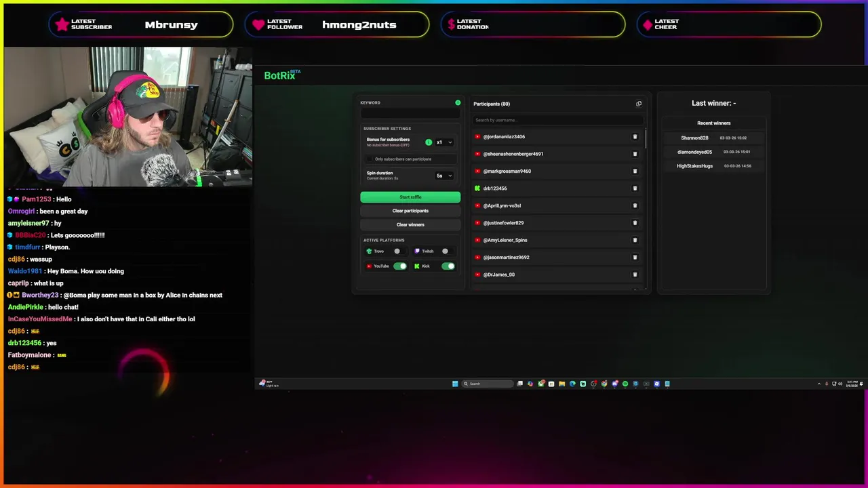Viewport: 868px width, 488px height.
Task: Open Google Chrome from the taskbar
Action: coord(604,384)
